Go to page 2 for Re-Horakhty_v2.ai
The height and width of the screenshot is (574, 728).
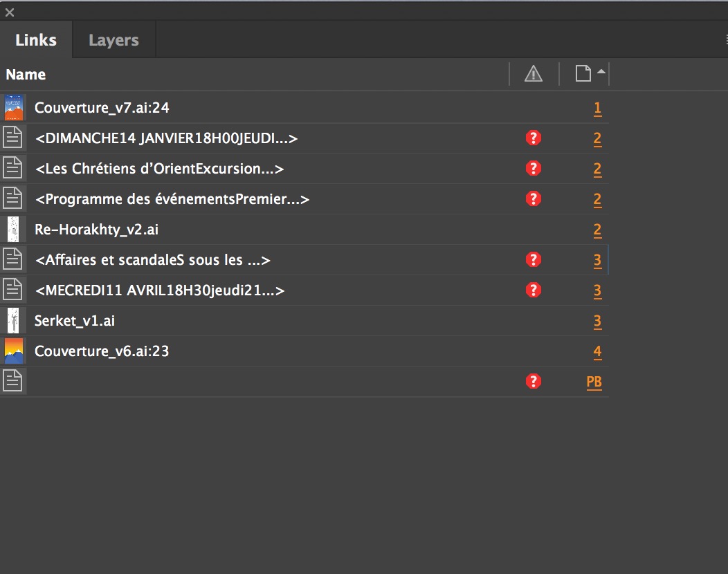coord(597,230)
